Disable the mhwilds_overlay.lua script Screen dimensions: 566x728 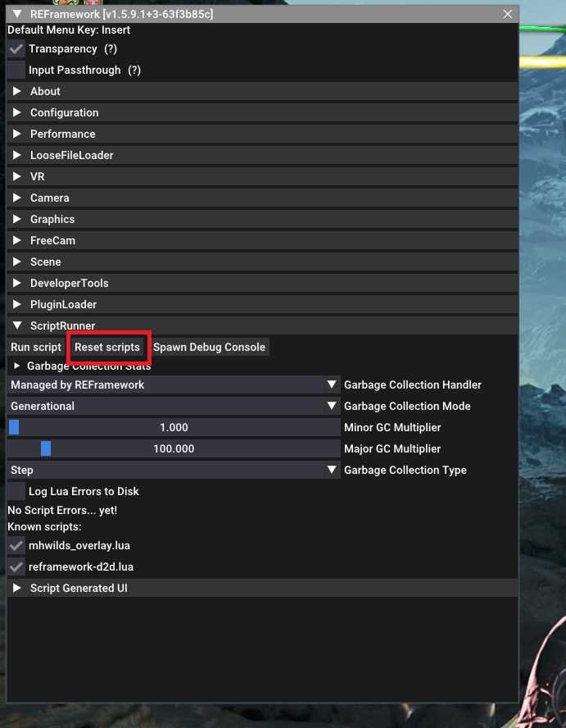pyautogui.click(x=16, y=545)
